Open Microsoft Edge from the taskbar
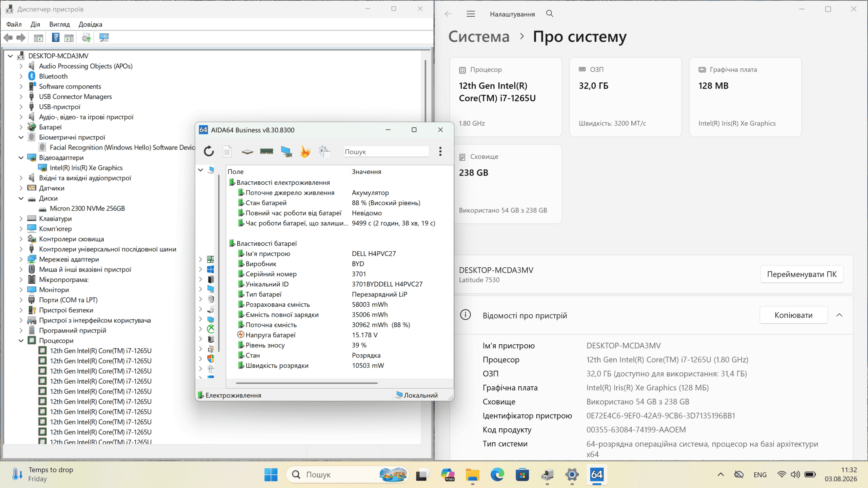 tap(497, 474)
